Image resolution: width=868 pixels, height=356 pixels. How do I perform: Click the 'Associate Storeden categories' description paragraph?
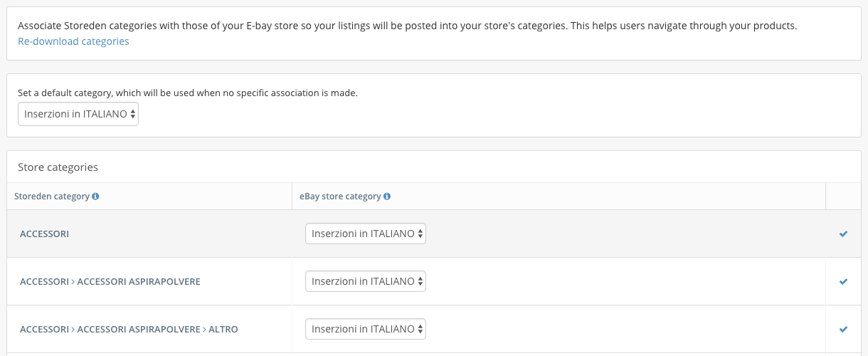click(x=407, y=26)
